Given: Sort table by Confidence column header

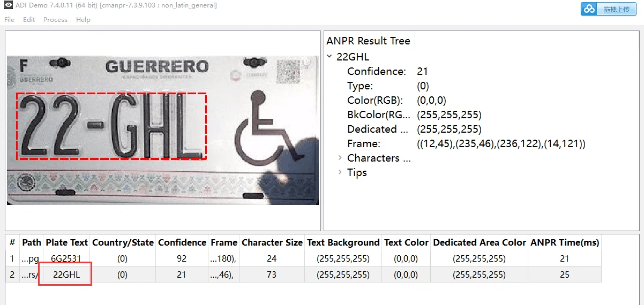Looking at the screenshot, I should pos(182,242).
